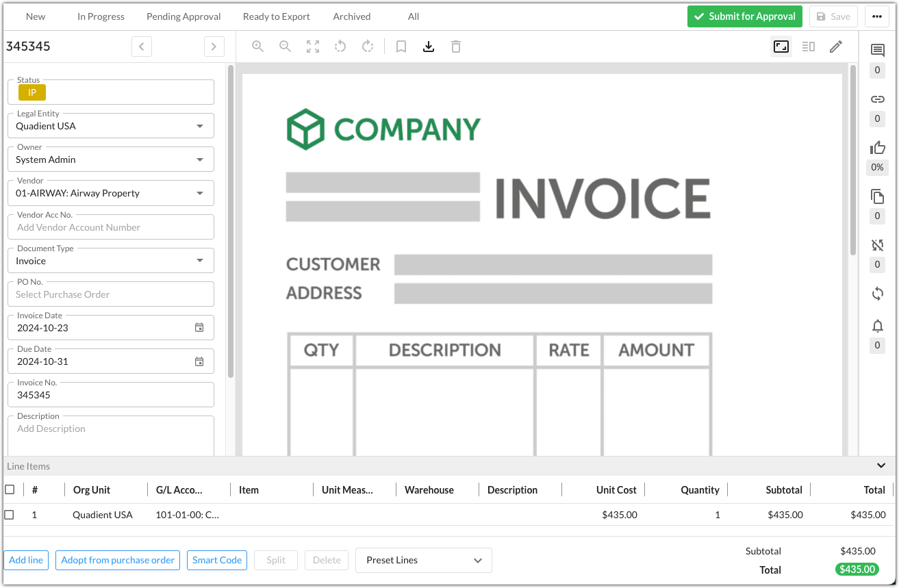The width and height of the screenshot is (899, 588).
Task: Open approvals thumbs-up icon
Action: [878, 147]
